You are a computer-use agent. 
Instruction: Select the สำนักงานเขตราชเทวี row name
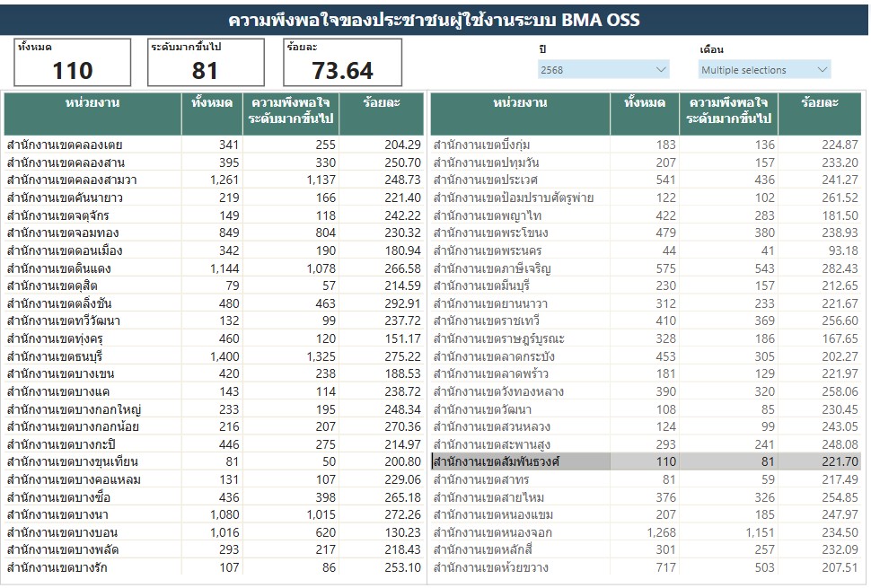[487, 320]
